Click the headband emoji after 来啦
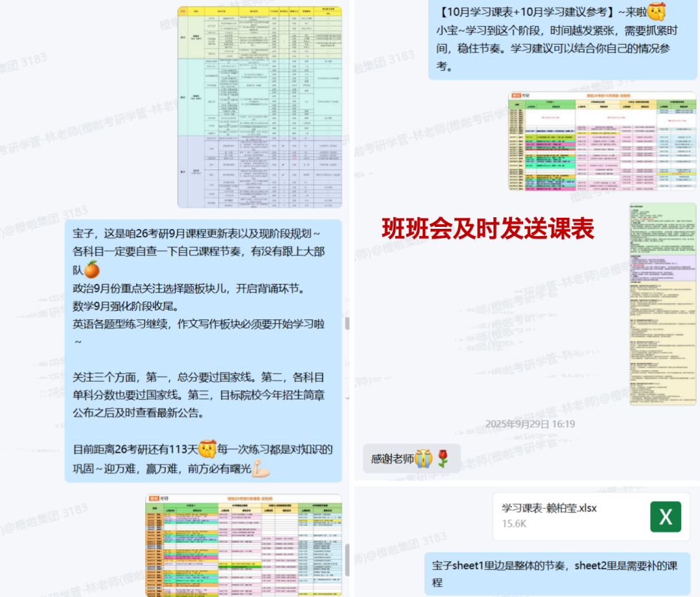The height and width of the screenshot is (597, 700). (656, 12)
